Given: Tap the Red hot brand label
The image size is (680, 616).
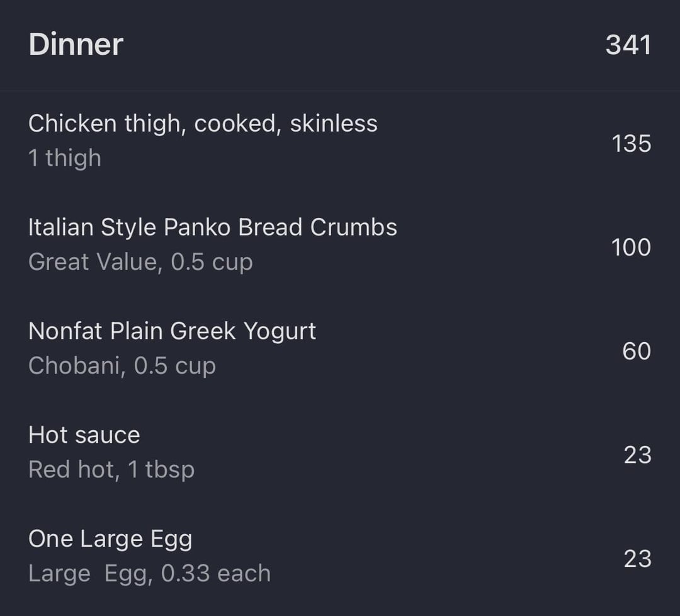Looking at the screenshot, I should [72, 470].
